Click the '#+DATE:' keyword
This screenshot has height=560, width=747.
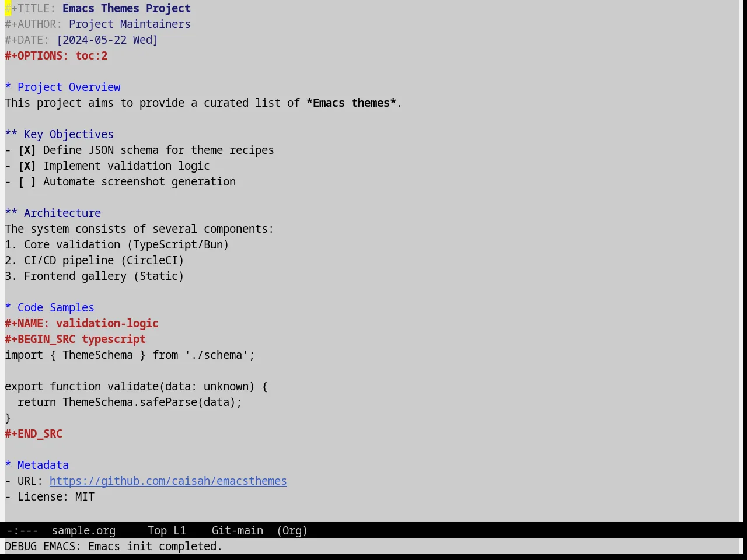[x=27, y=40]
